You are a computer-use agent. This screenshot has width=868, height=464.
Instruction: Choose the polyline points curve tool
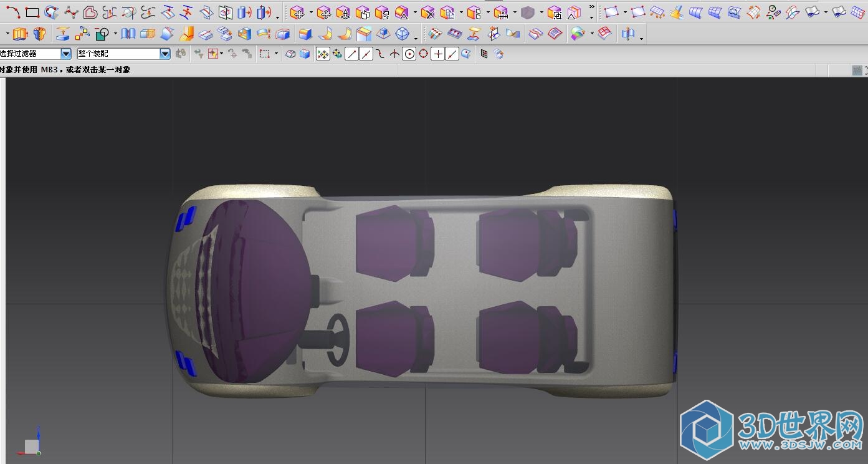point(71,12)
